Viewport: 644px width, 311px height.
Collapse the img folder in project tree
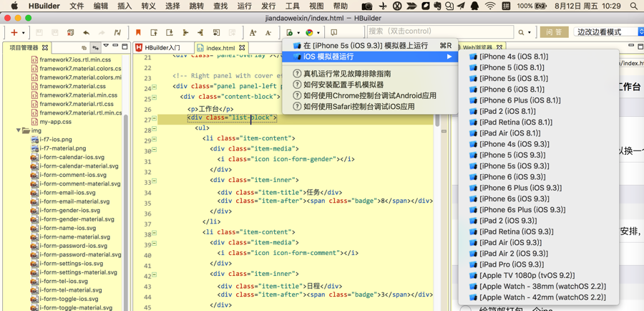coord(19,130)
